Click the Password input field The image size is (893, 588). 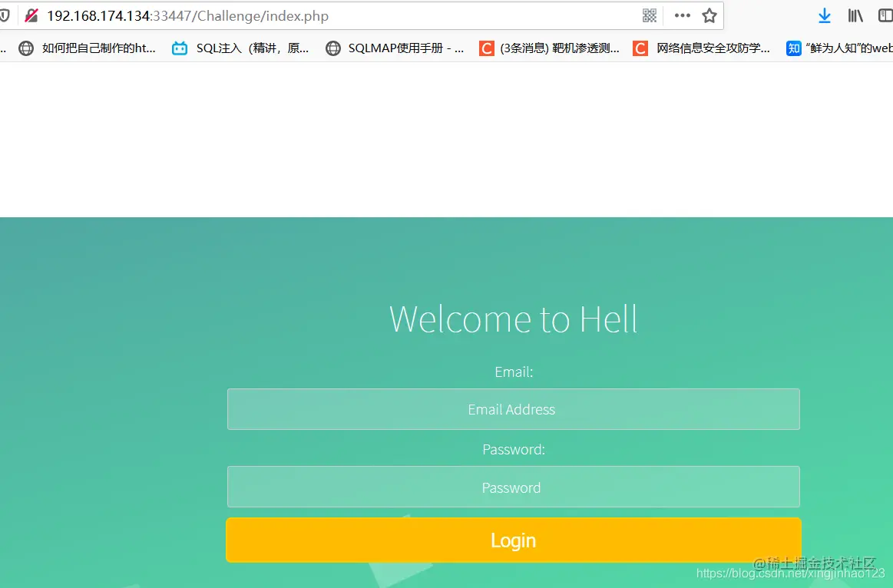point(513,487)
